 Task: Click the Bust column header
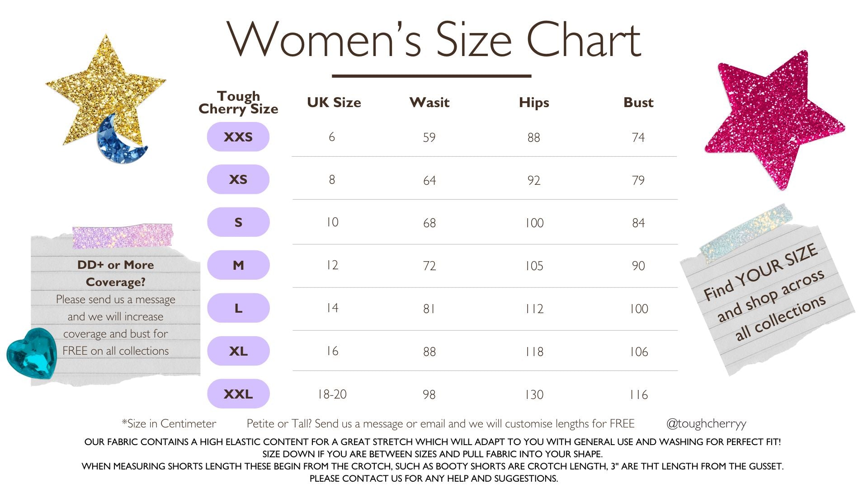coord(638,102)
